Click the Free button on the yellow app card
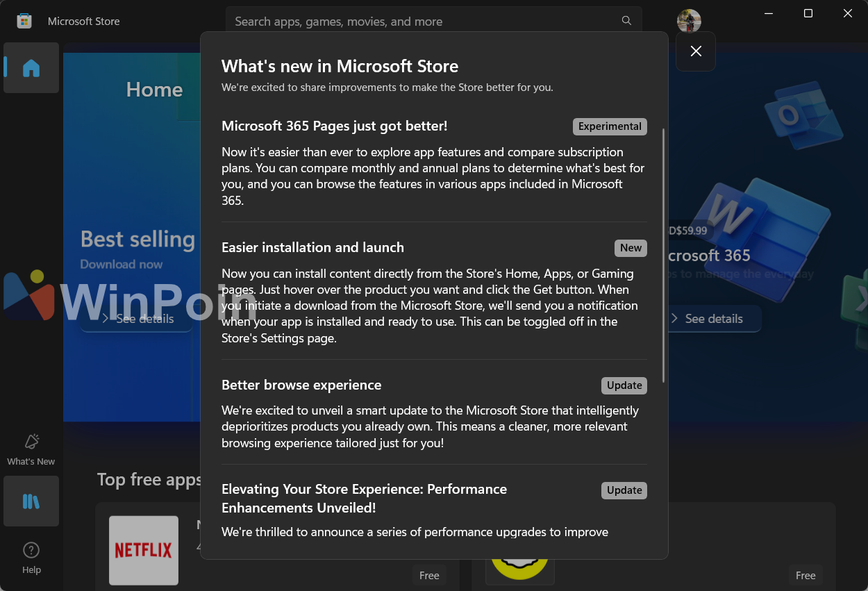The height and width of the screenshot is (591, 868). 806,575
